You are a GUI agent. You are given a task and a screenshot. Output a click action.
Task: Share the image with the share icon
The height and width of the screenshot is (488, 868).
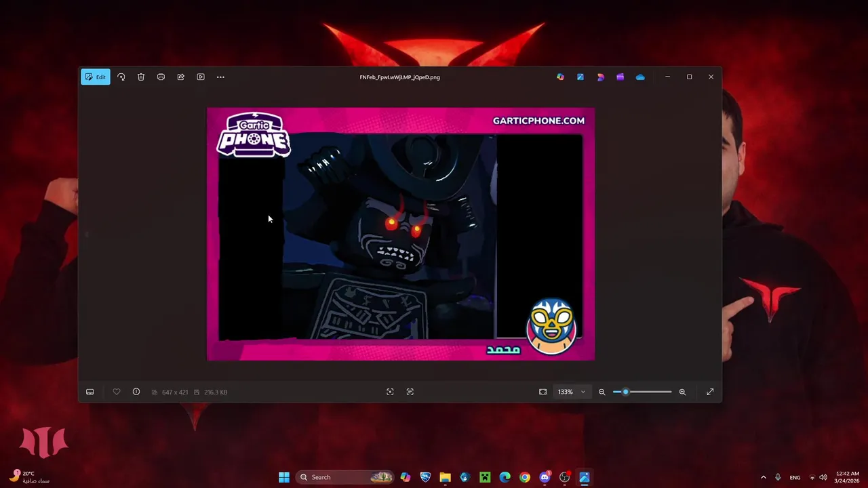pyautogui.click(x=181, y=77)
